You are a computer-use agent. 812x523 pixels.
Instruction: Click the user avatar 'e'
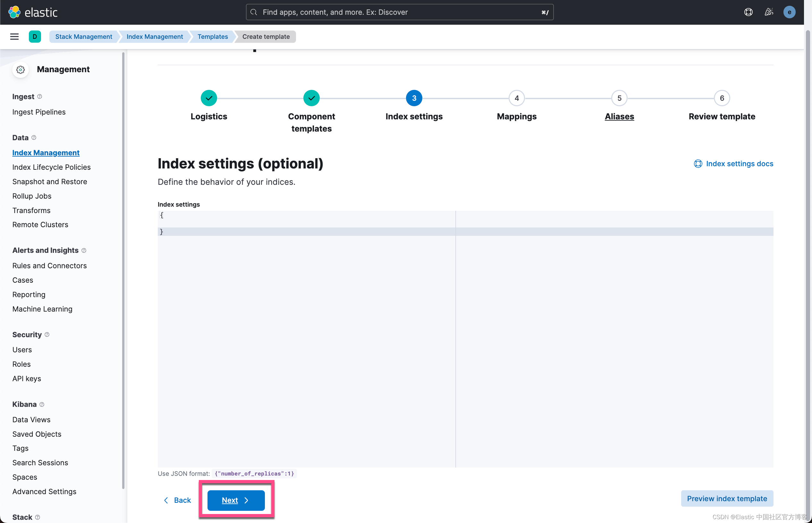click(x=789, y=12)
